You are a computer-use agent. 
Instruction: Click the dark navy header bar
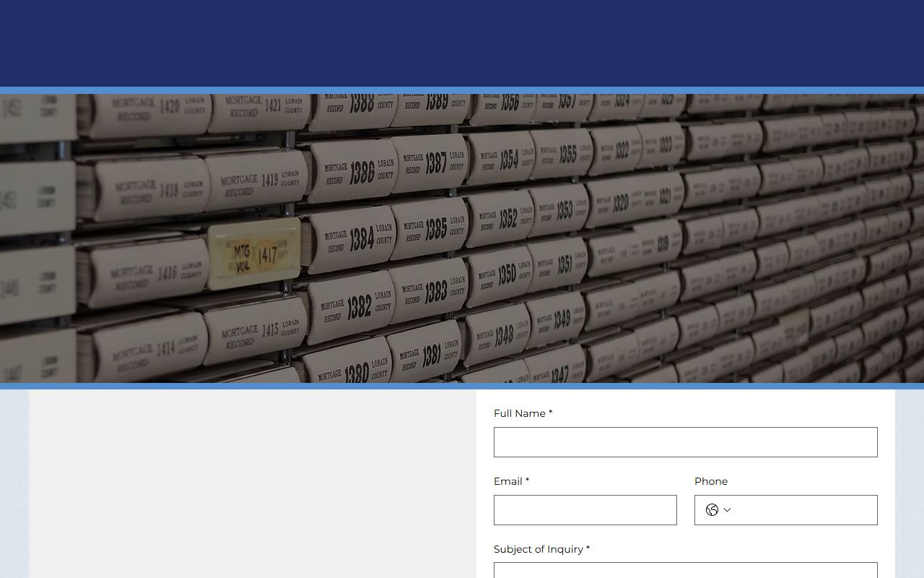click(x=462, y=43)
